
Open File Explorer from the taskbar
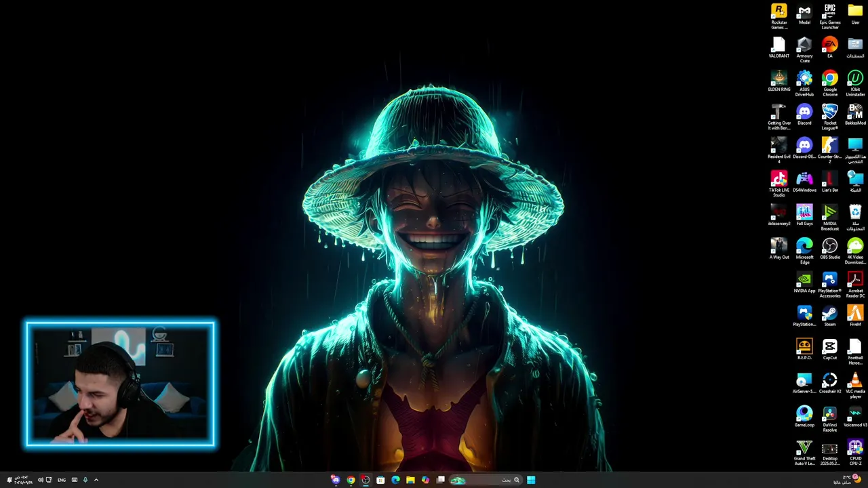click(410, 480)
